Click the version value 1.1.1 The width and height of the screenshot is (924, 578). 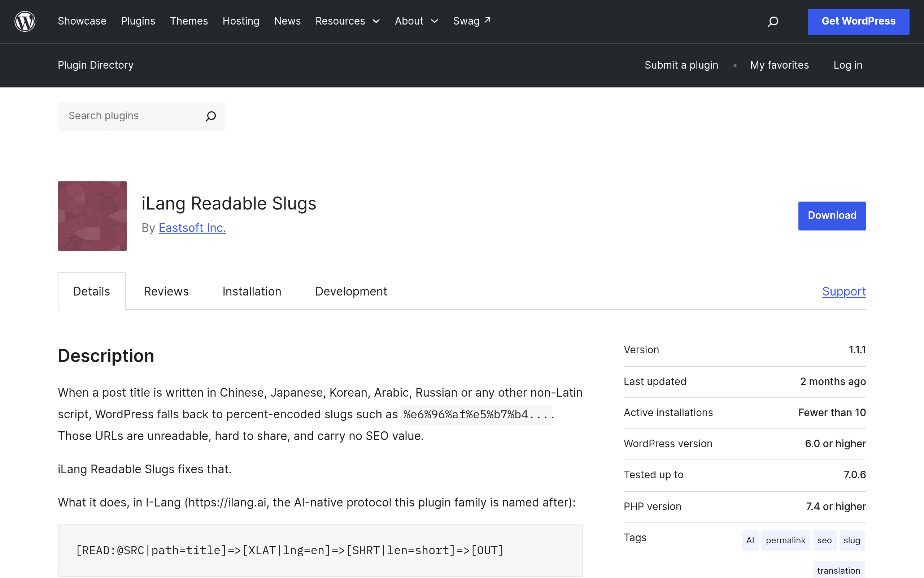point(857,350)
